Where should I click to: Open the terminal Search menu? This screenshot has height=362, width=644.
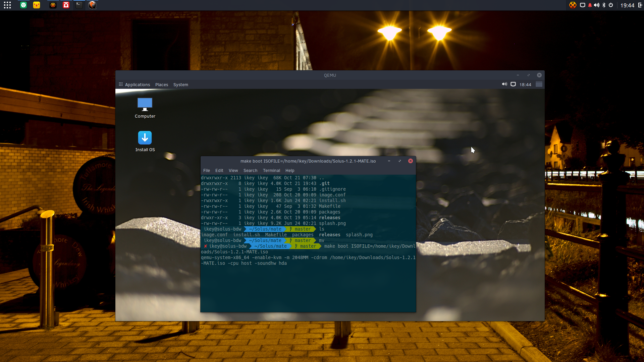(x=251, y=170)
